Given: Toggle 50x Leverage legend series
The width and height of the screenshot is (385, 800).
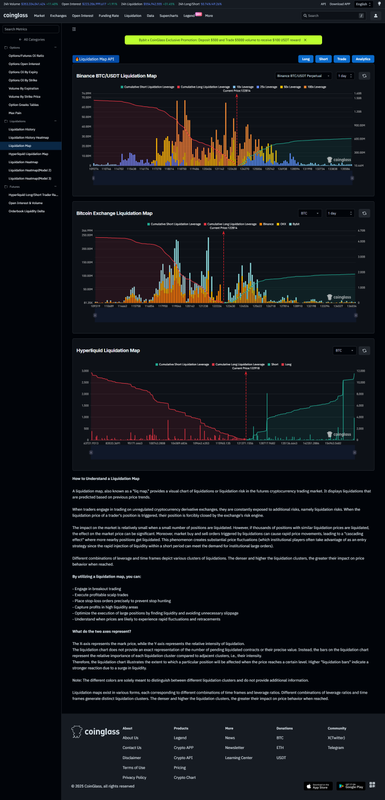Looking at the screenshot, I should tap(291, 87).
